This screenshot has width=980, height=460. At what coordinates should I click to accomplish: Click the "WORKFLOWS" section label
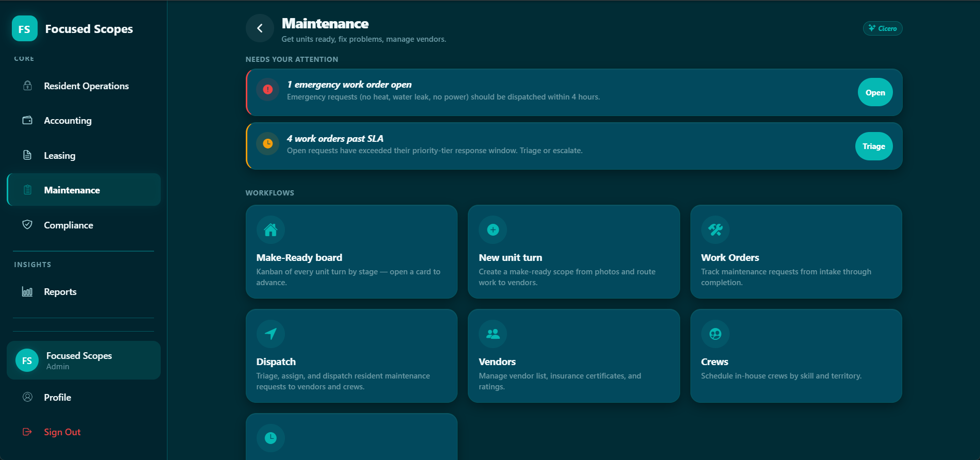pos(269,193)
